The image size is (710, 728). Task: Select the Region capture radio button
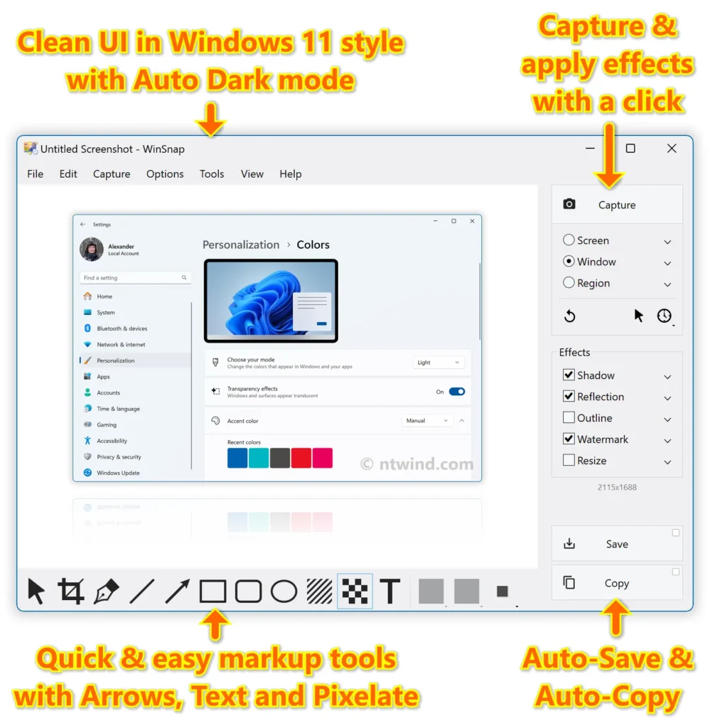pyautogui.click(x=569, y=282)
